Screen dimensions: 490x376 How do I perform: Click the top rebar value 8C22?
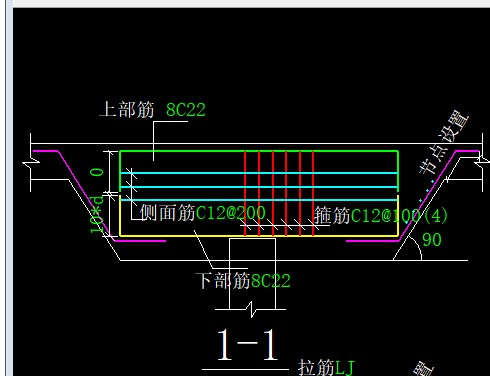tap(186, 110)
